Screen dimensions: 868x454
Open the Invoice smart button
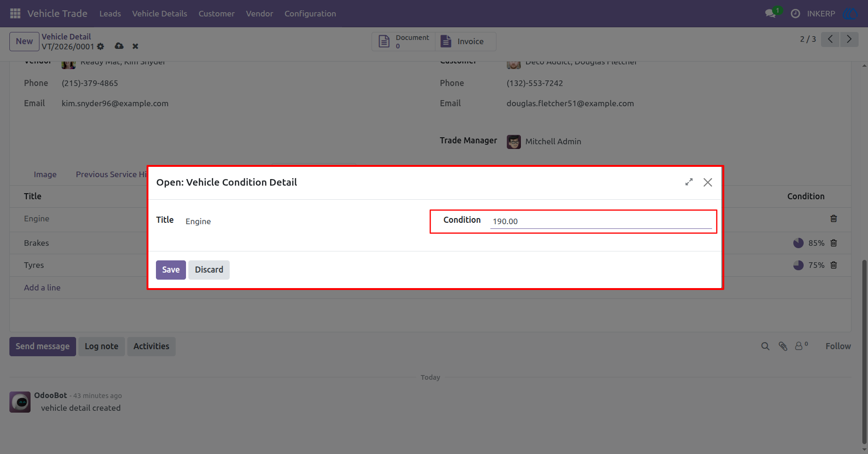click(465, 41)
